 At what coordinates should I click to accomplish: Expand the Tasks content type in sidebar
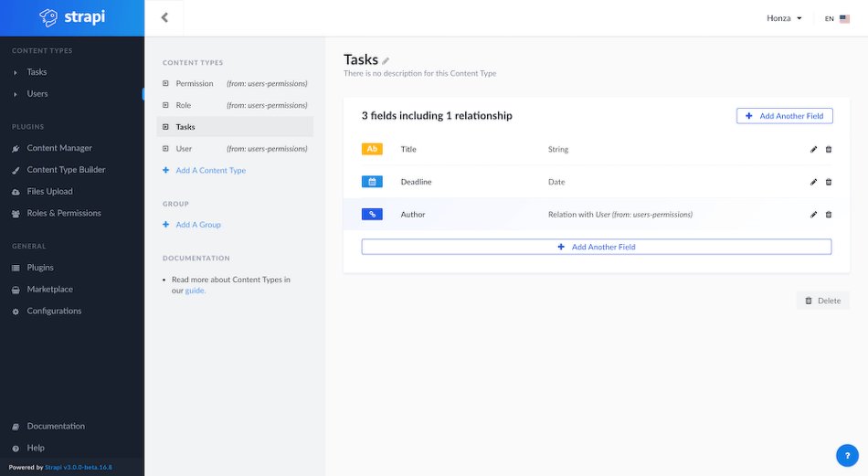click(37, 72)
